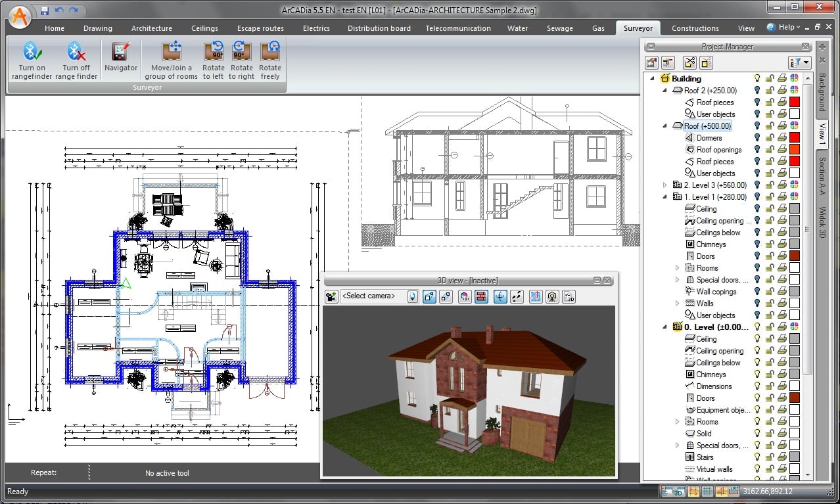The height and width of the screenshot is (504, 840).
Task: Open the Escape routes ribbon tab
Action: tap(260, 28)
